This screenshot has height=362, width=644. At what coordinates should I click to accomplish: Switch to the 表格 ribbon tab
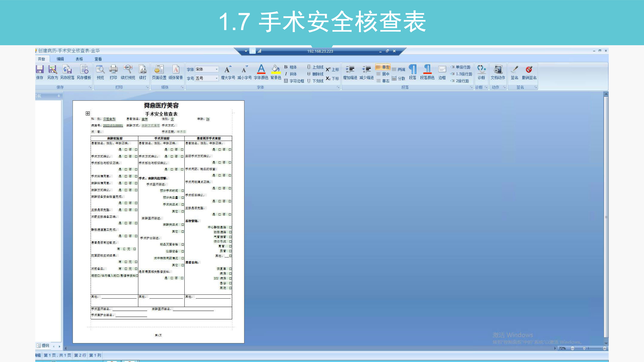coord(79,59)
